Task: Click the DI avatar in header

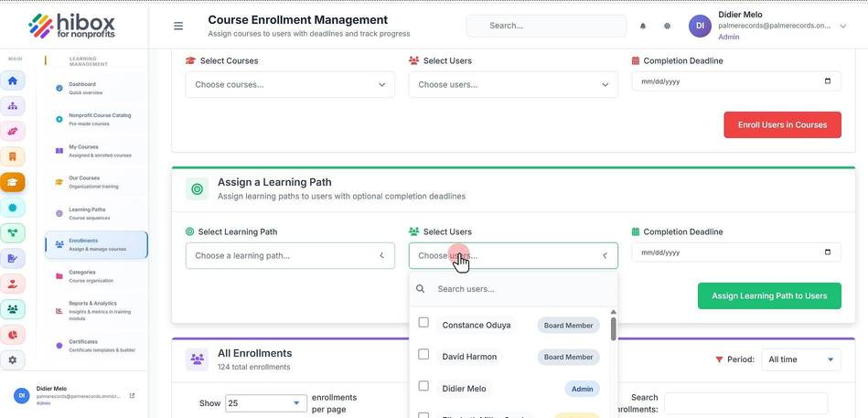Action: 700,26
